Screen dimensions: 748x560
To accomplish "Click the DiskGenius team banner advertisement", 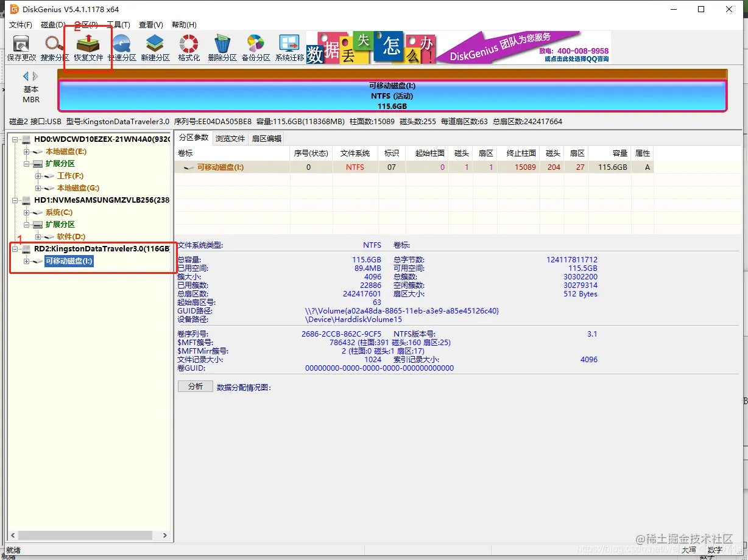I will pos(457,47).
